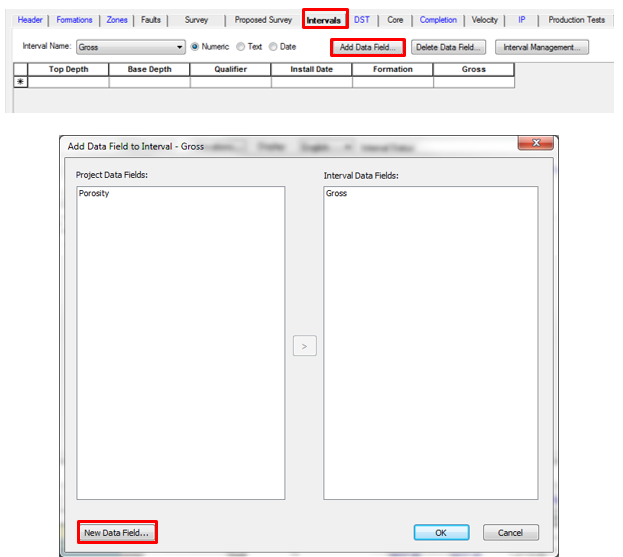Select the Text radio button
Image resolution: width=623 pixels, height=557 pixels.
[x=240, y=47]
